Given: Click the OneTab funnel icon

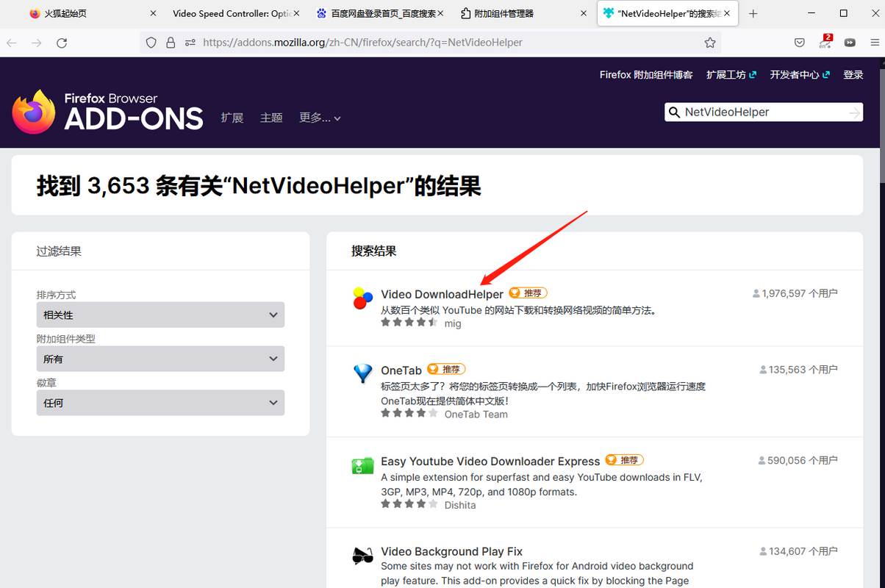Looking at the screenshot, I should click(363, 373).
